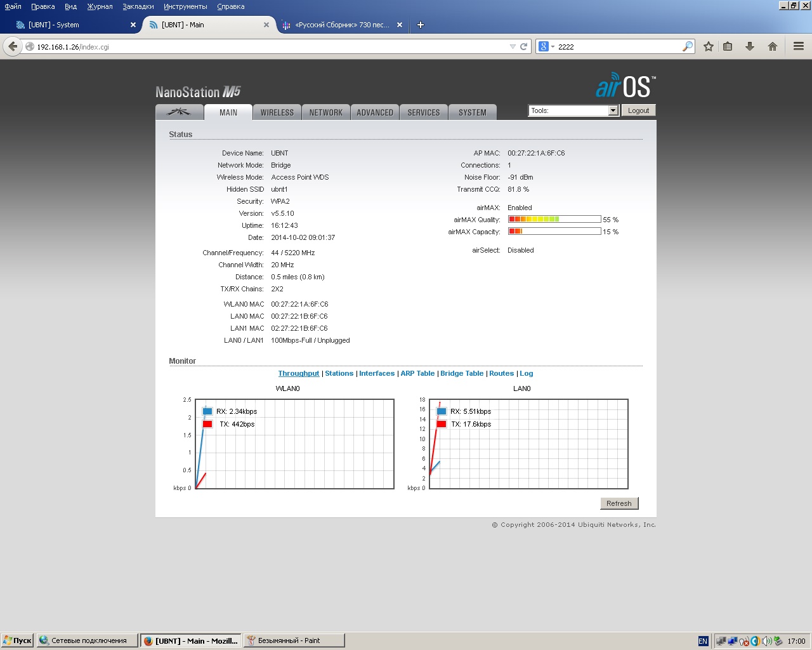This screenshot has width=812, height=650.
Task: Go to the Firefox home page icon
Action: pos(773,46)
